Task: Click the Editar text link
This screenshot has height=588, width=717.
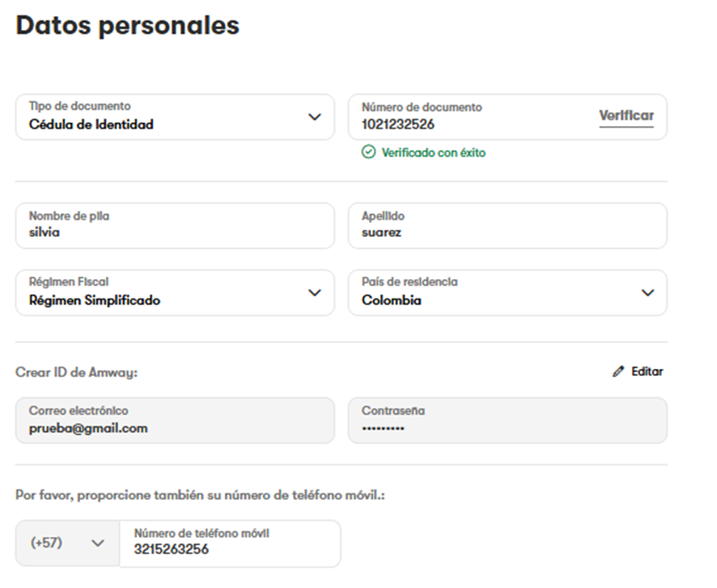Action: 647,372
